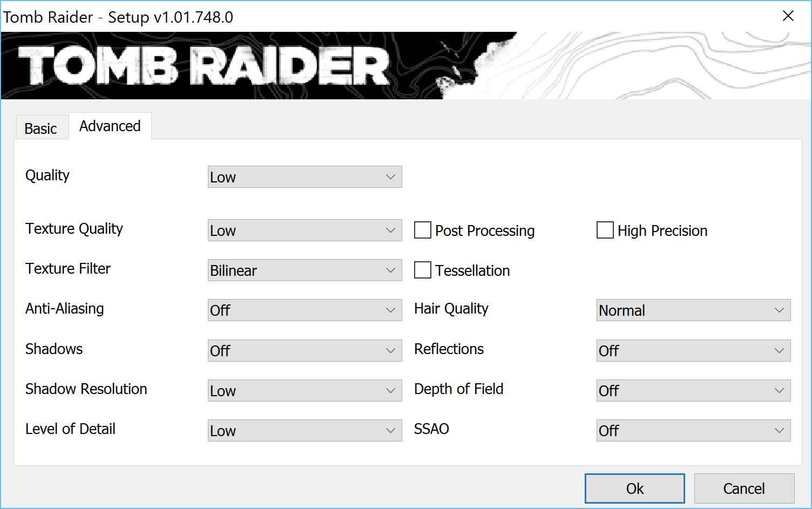The image size is (812, 509).
Task: Click the Cancel button
Action: pyautogui.click(x=743, y=488)
